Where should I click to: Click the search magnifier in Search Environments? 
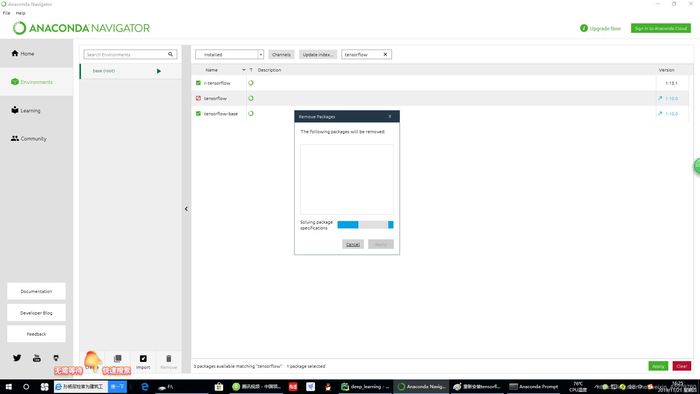click(x=171, y=54)
